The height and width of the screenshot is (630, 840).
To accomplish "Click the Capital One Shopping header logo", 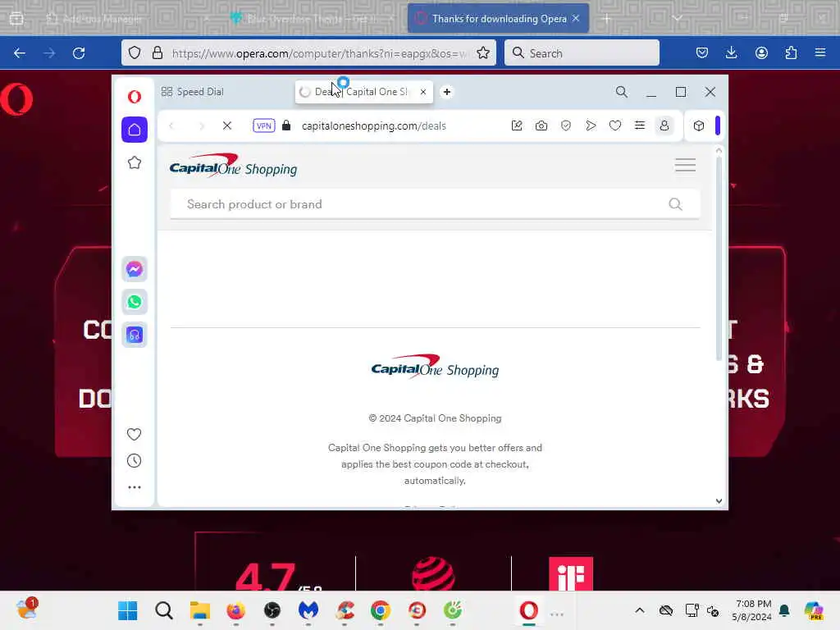I will click(233, 166).
